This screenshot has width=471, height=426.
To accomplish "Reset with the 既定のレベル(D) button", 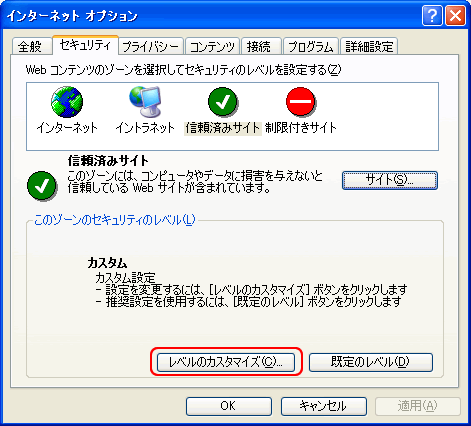I will [371, 362].
